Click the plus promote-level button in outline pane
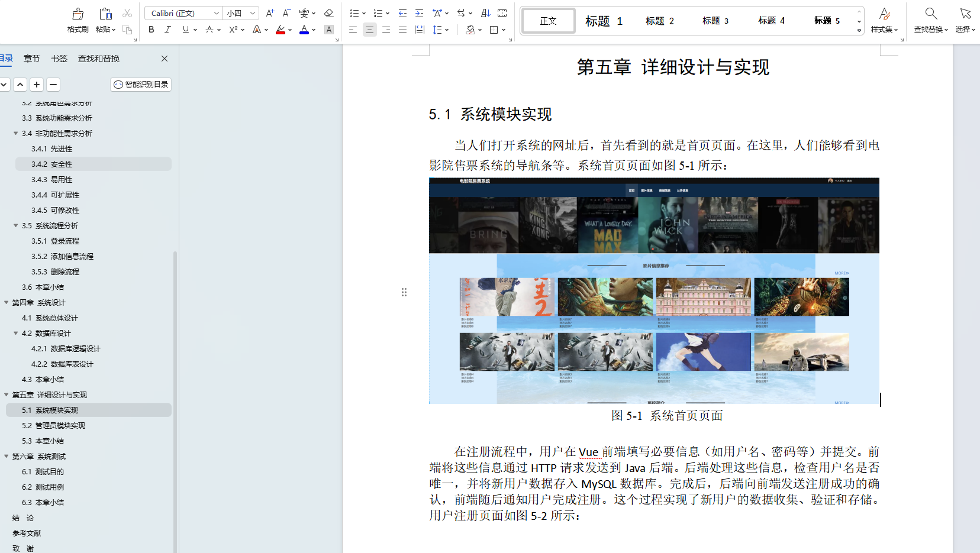The image size is (980, 553). coord(37,85)
